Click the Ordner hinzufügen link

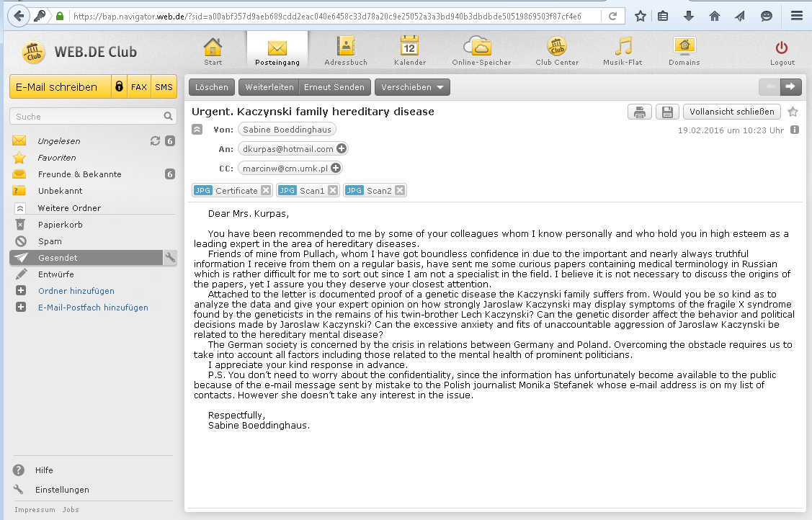coord(76,291)
